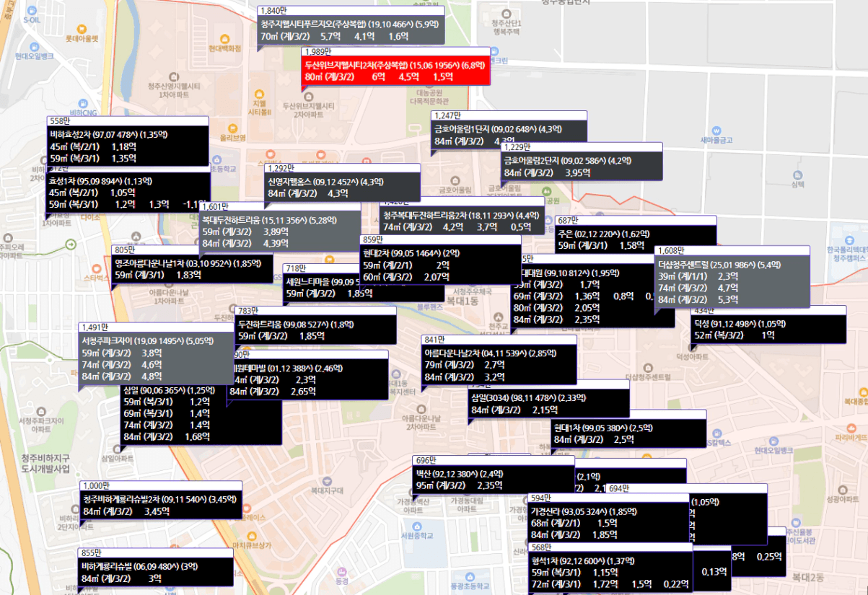
Task: Open the 청주비하계룡리슈빌2차 price label
Action: pos(160,501)
